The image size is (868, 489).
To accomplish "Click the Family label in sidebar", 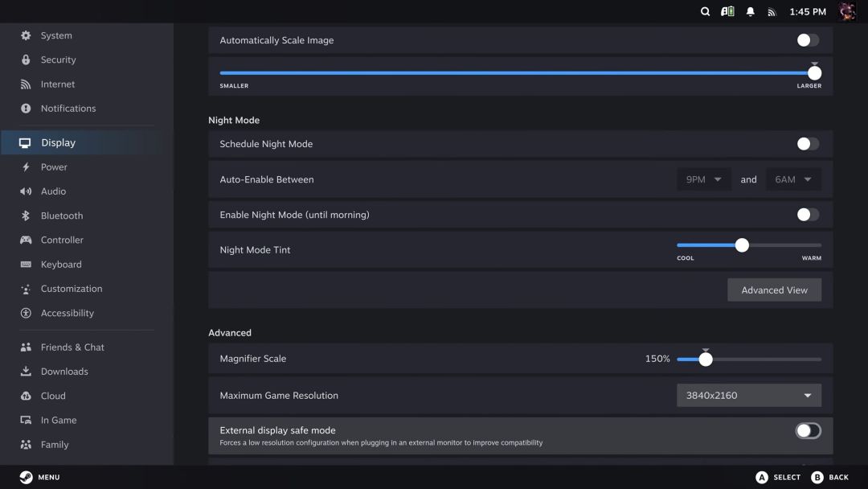I will 55,445.
